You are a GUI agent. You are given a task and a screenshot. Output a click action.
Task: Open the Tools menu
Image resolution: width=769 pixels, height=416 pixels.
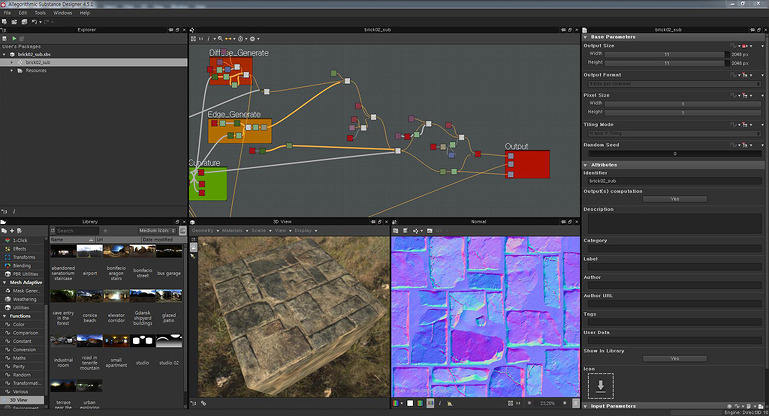coord(40,13)
